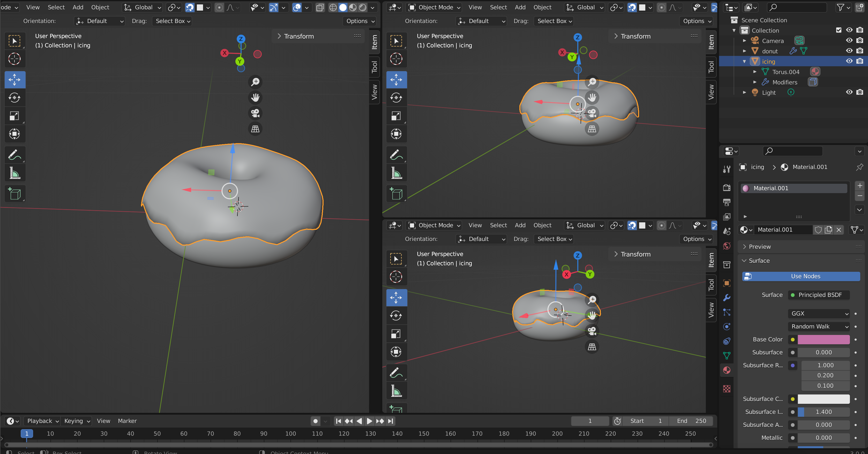Open the GGX distribution dropdown

pos(819,313)
